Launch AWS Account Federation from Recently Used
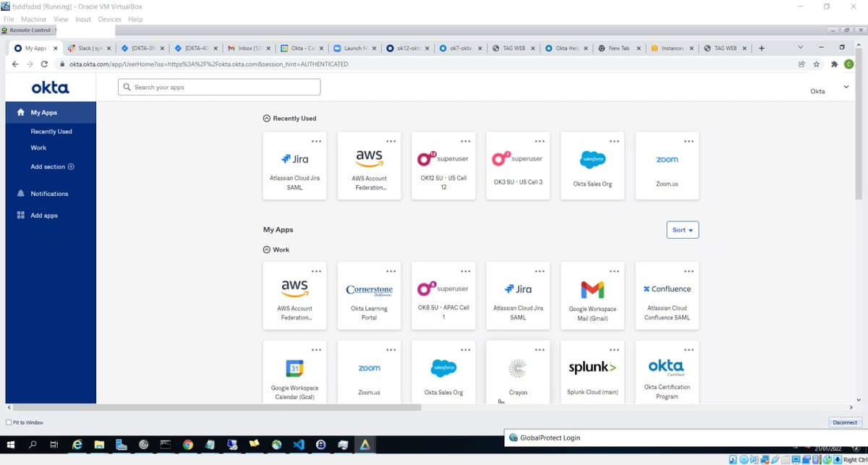Viewport: 868px width, 465px height. pyautogui.click(x=369, y=165)
